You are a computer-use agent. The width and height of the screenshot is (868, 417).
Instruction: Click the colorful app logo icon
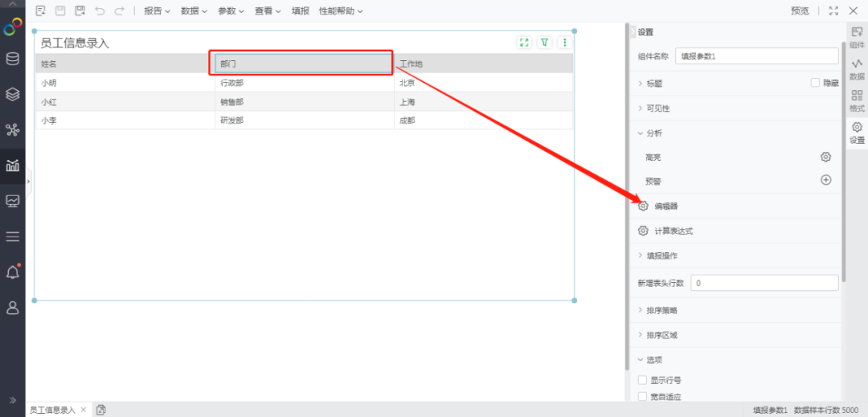13,27
